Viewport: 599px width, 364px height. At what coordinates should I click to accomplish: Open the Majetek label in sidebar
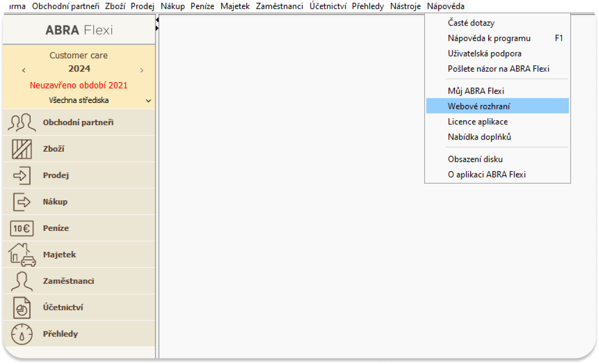59,255
